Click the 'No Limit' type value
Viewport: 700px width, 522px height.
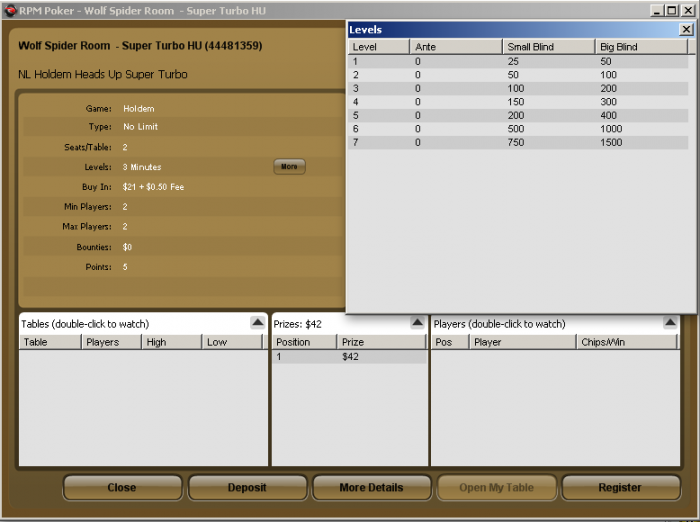(140, 127)
